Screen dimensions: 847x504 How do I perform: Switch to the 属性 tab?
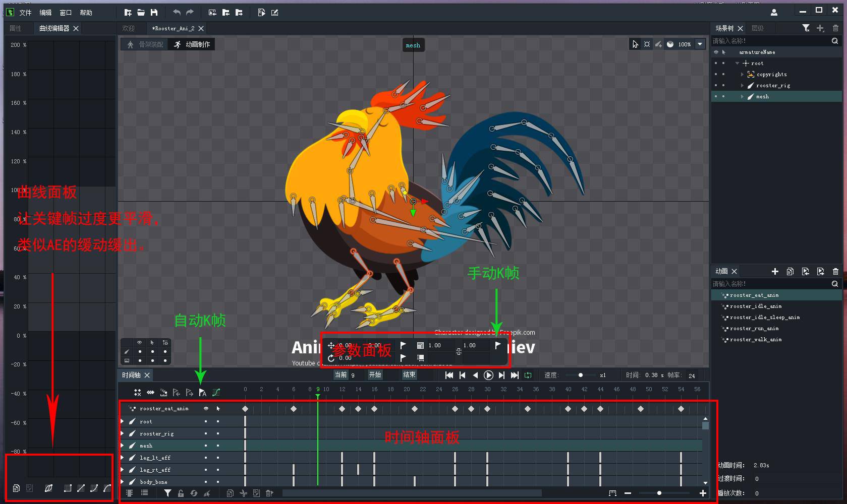point(16,28)
